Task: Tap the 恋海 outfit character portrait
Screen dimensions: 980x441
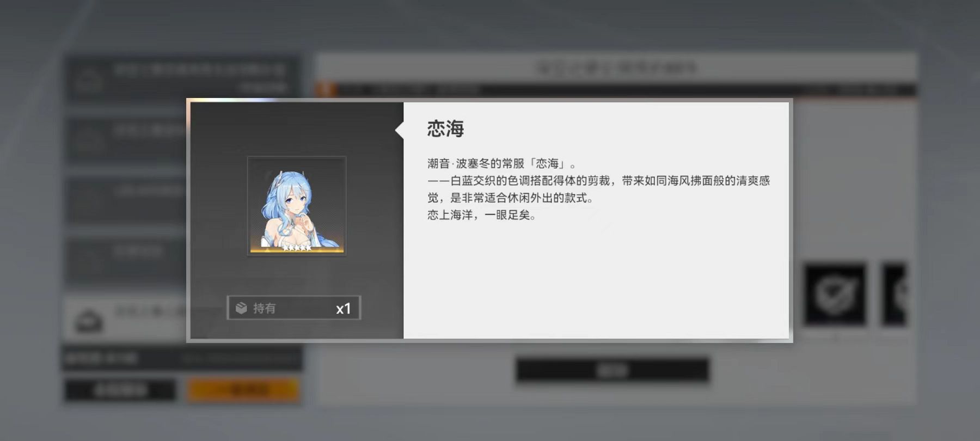Action: [x=297, y=206]
